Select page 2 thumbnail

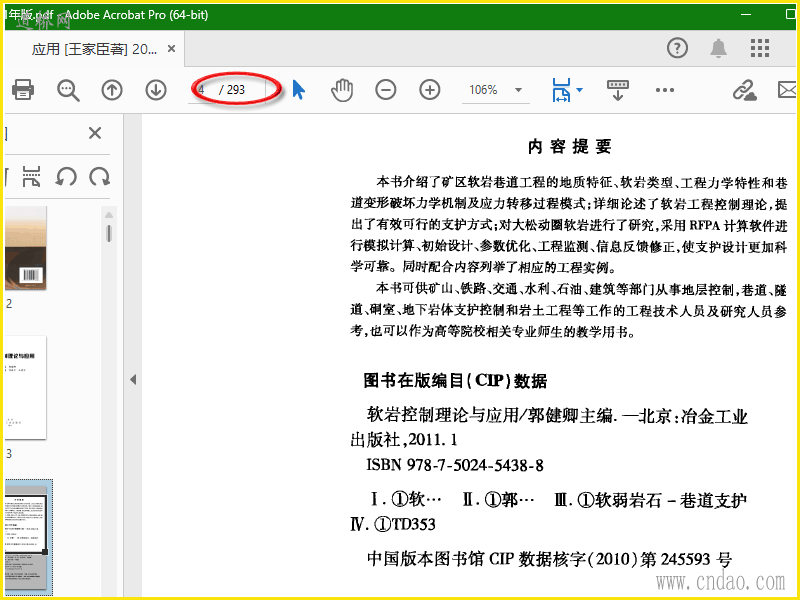[x=26, y=248]
